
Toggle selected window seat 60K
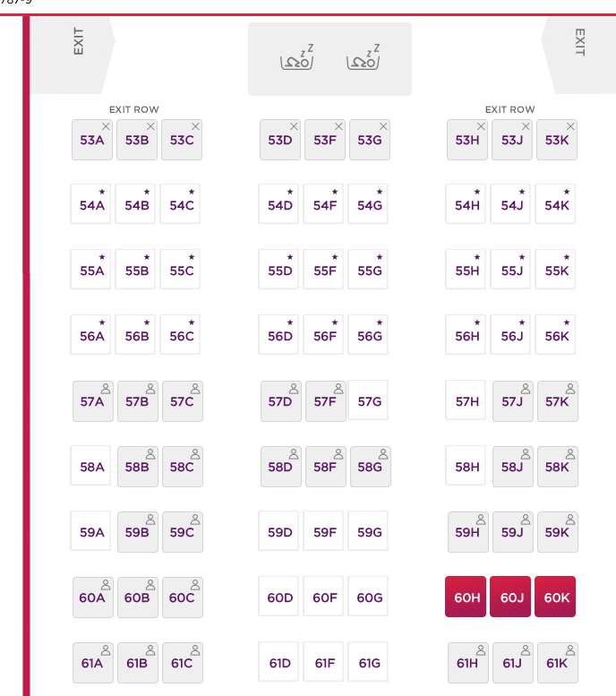pyautogui.click(x=555, y=597)
